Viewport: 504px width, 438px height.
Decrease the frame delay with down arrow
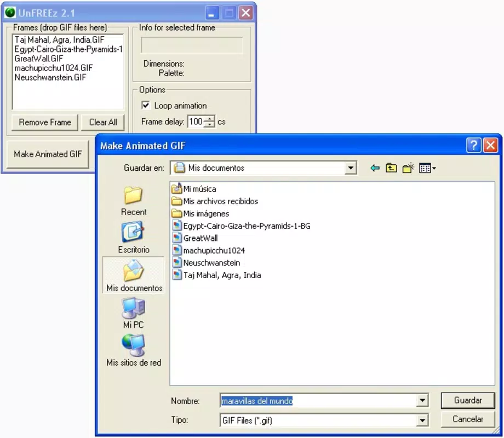tap(210, 124)
